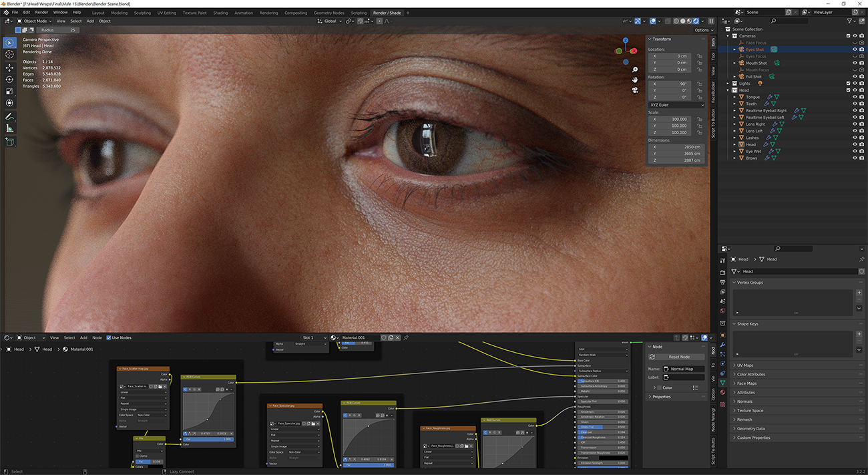Open the Options dropdown in the viewport header
Screen dimensions: 868x475
point(702,29)
